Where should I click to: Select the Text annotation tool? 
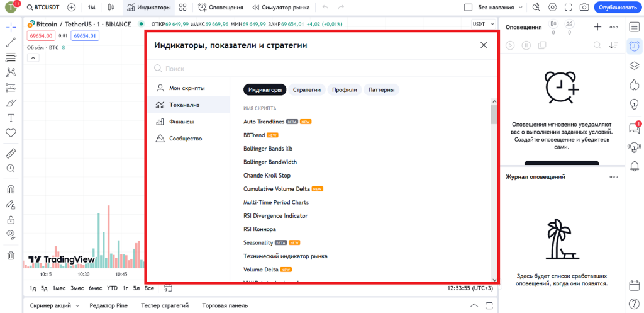11,118
